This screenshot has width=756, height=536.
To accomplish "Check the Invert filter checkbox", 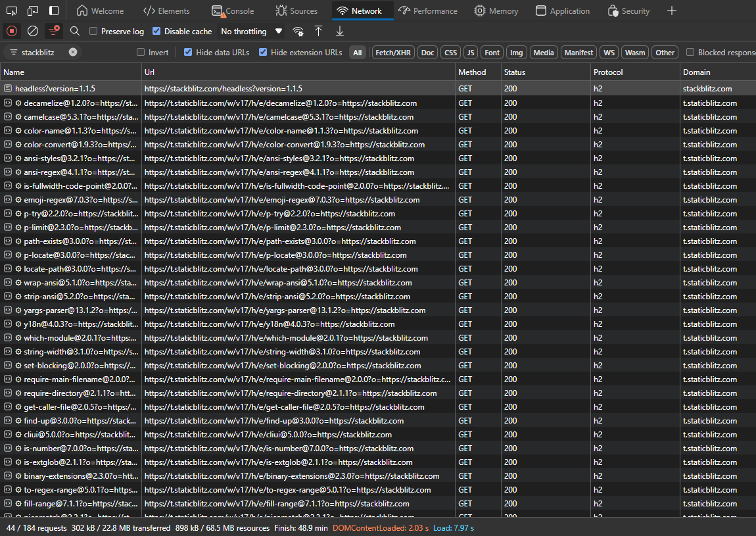I will 141,52.
